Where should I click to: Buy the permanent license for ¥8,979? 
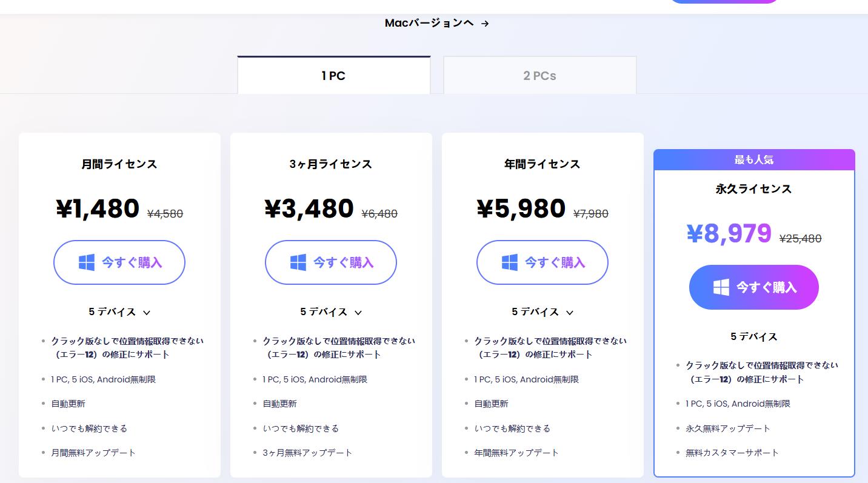coord(754,287)
